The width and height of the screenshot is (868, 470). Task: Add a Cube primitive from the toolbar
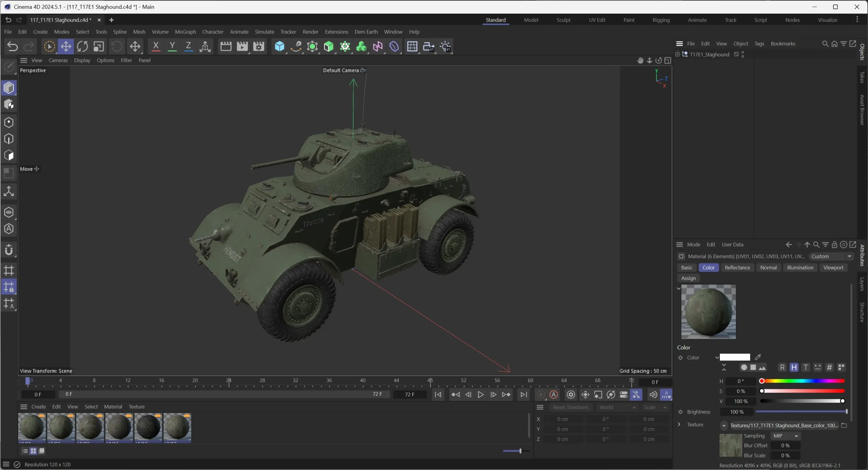279,46
